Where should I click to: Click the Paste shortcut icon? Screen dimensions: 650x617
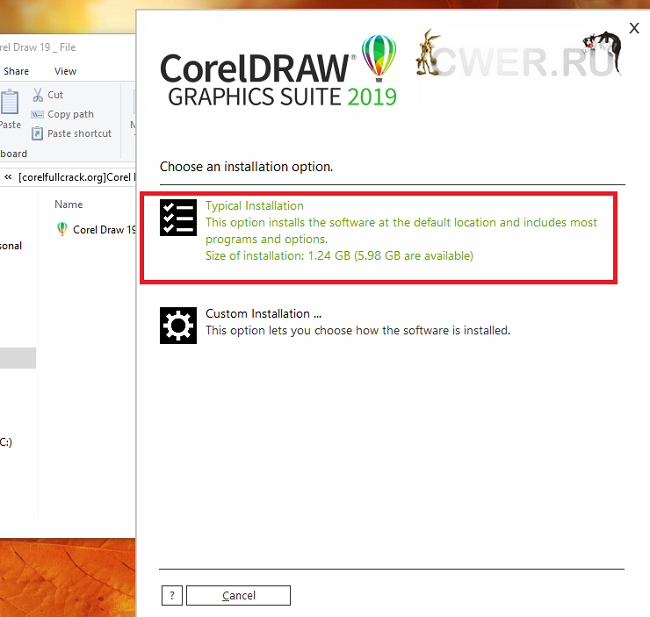coord(37,134)
